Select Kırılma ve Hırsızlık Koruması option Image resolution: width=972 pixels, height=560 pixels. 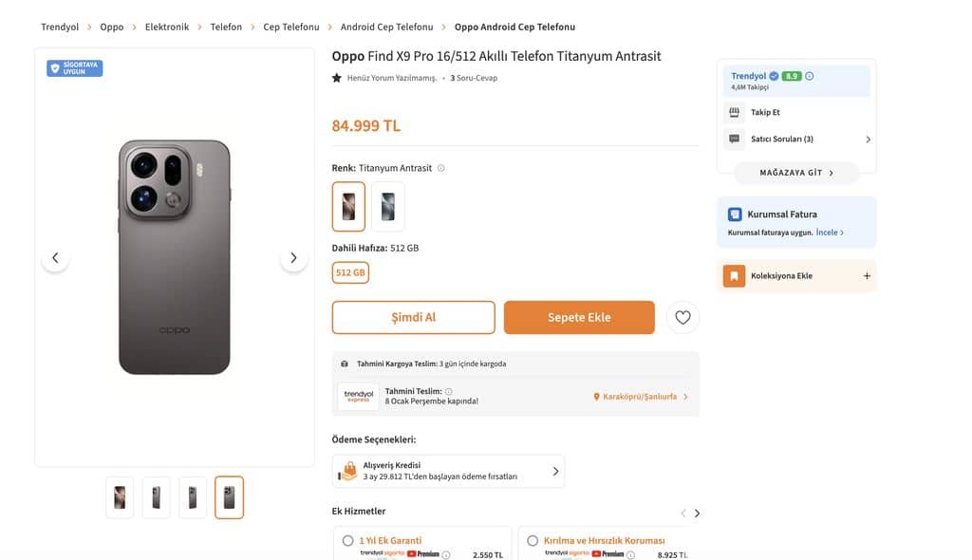point(533,541)
